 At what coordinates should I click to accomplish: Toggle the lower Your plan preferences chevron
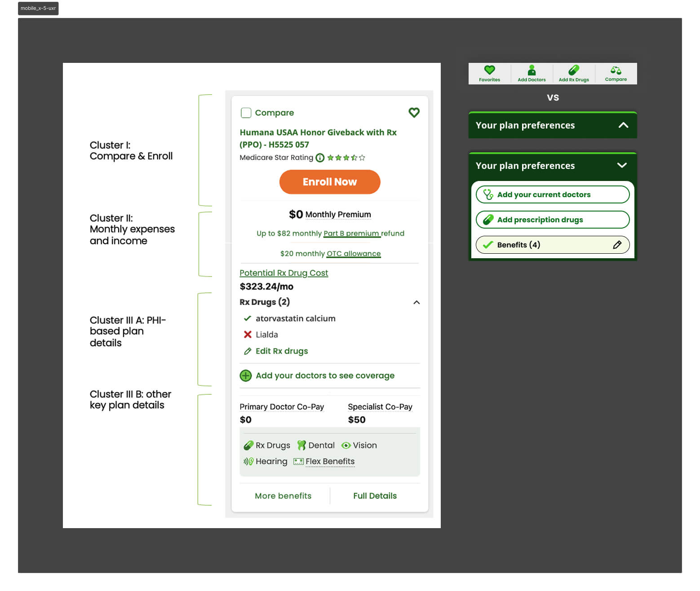pyautogui.click(x=622, y=165)
